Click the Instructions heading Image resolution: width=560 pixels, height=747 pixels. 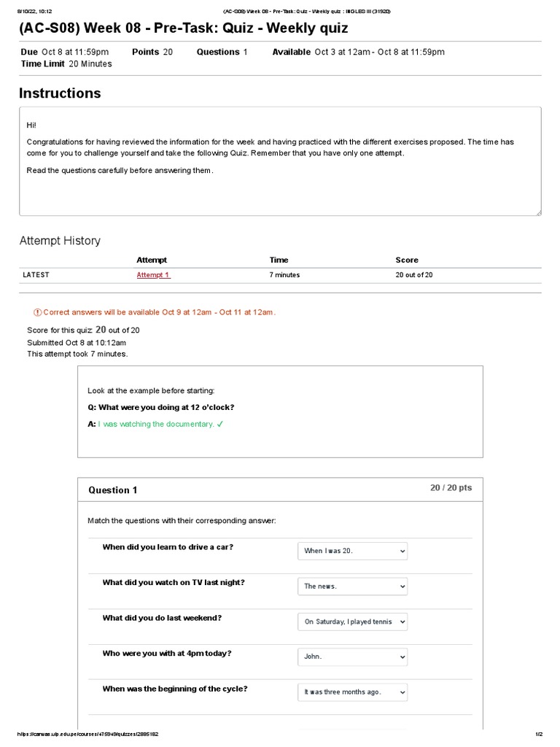point(60,93)
